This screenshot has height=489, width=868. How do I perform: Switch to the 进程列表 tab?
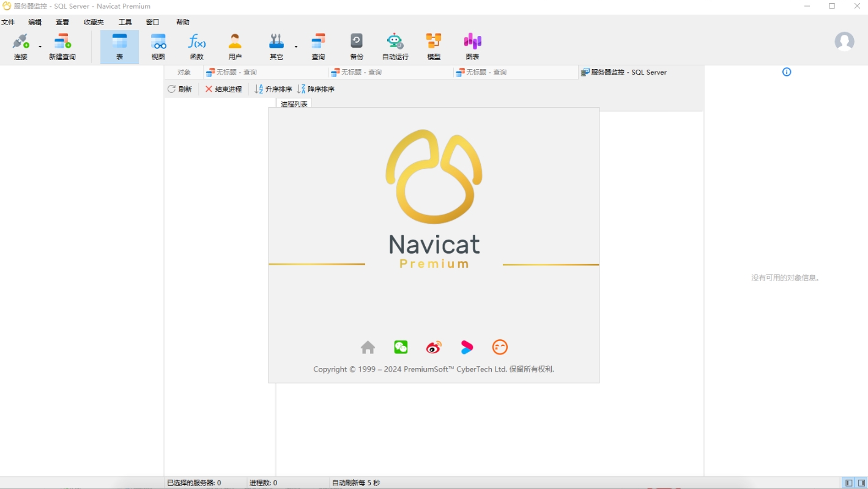(294, 104)
